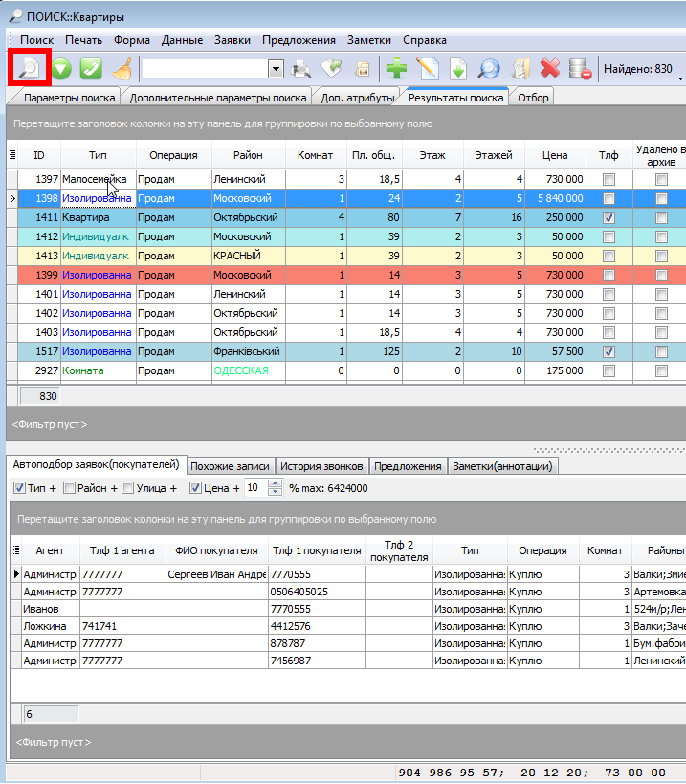Screen dimensions: 686x784
Task: Click the pencil edit-record icon
Action: point(427,68)
